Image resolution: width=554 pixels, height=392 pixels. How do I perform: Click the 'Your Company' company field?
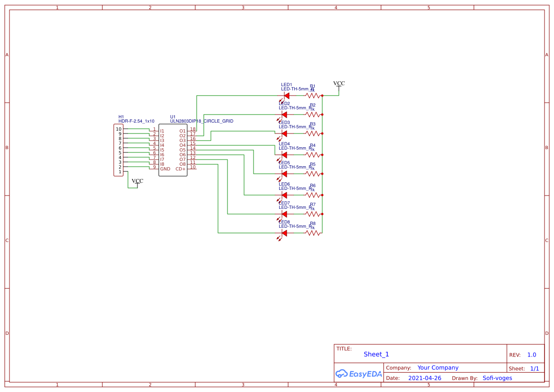pyautogui.click(x=438, y=368)
